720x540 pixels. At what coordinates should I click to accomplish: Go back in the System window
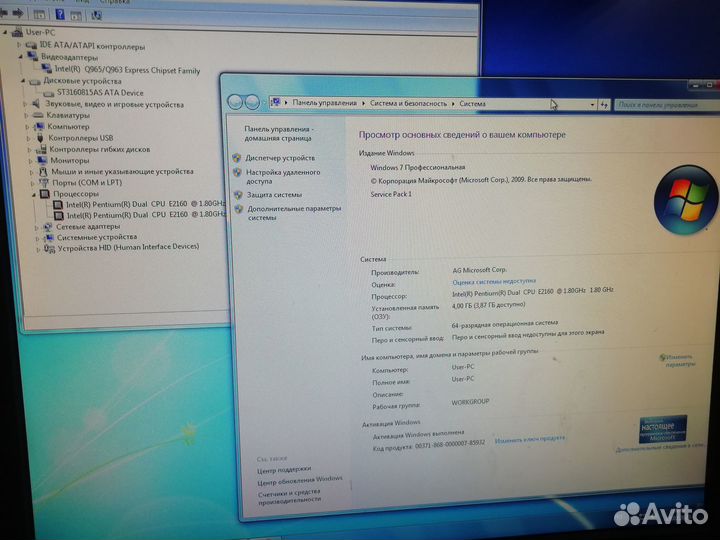click(235, 102)
